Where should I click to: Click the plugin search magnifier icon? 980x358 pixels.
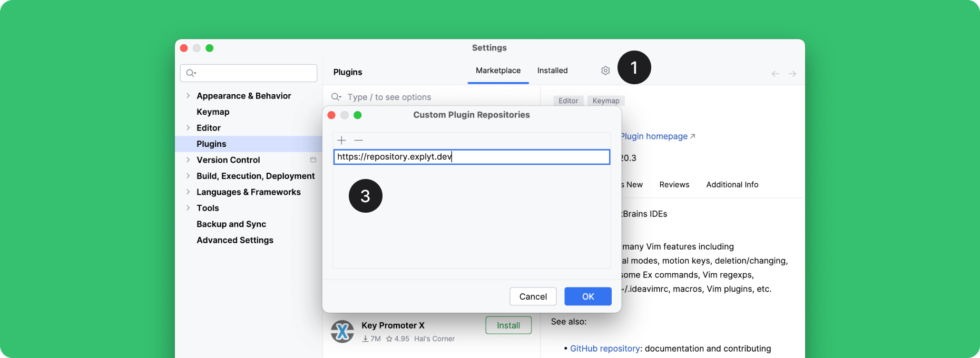coord(336,97)
